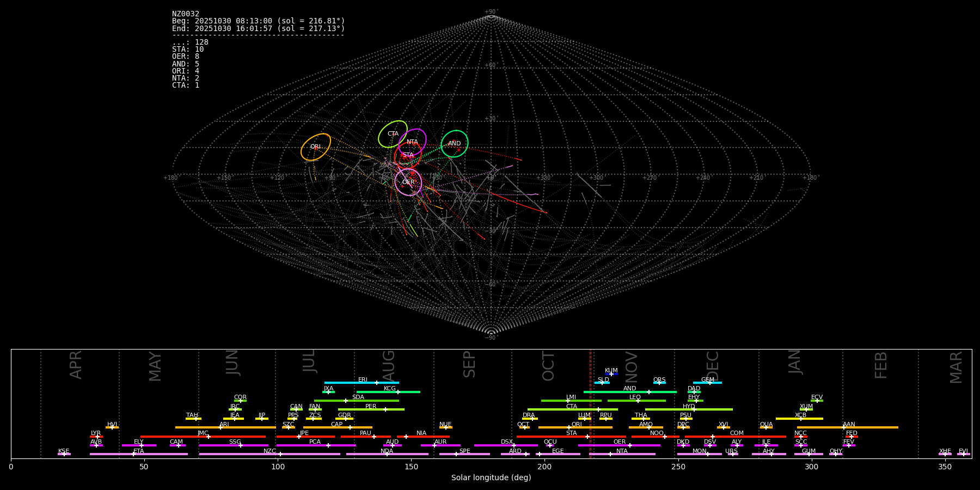Click the ORS shower marker in timeline
Screen dimensions: 980x490
659,383
